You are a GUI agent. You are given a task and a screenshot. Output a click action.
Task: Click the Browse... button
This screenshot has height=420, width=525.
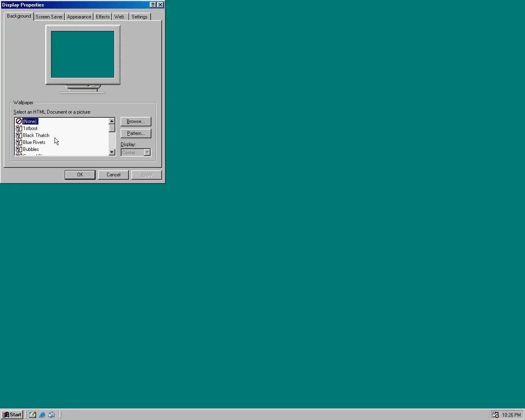point(136,121)
